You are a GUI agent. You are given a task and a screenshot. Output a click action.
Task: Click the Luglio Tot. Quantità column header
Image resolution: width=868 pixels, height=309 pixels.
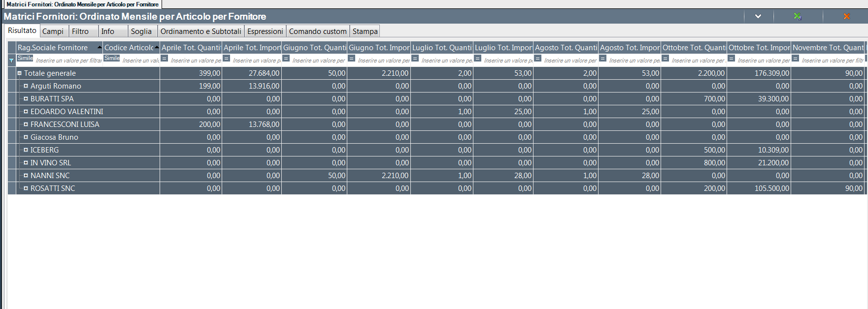[x=441, y=48]
